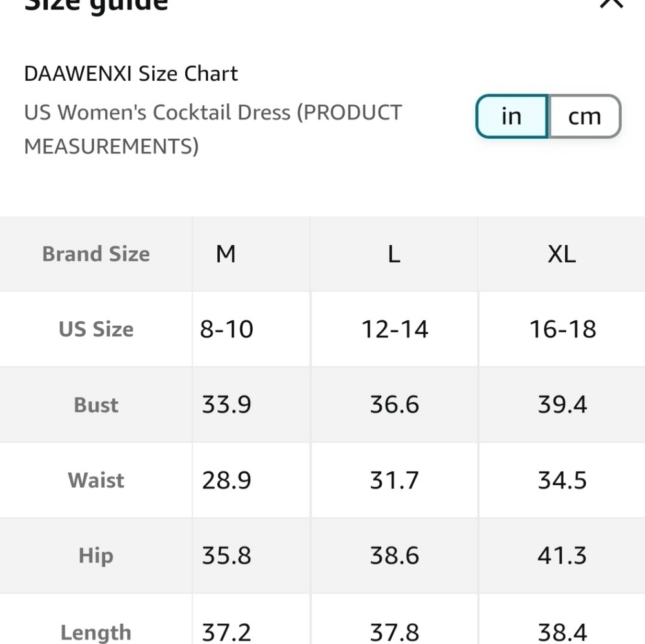Click the DAAWENXI Size Chart heading
645x644 pixels.
point(131,74)
